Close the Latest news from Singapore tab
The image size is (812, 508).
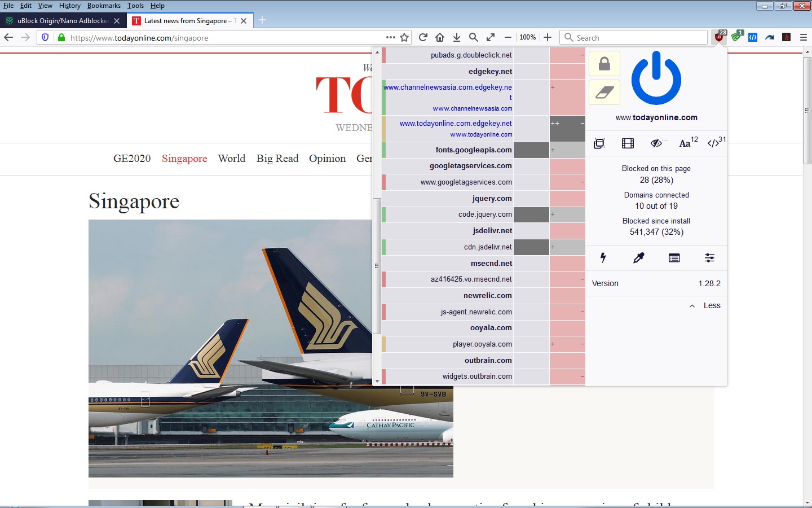coord(244,21)
